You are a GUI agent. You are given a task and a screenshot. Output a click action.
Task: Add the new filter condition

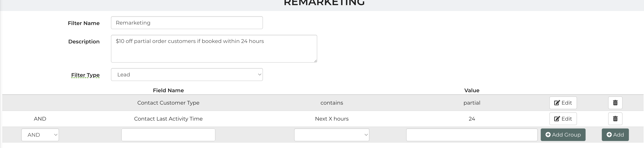coord(615,135)
